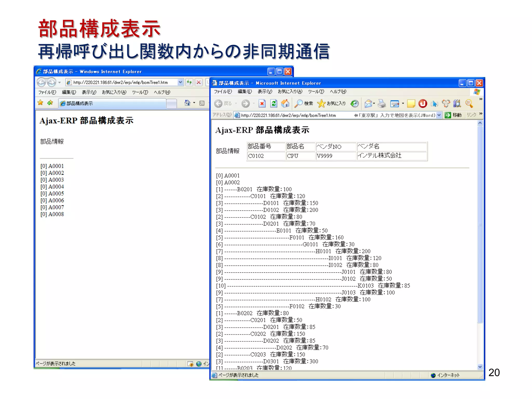This screenshot has height=399, width=532.
Task: Click scrollbar up arrow in front IE
Action: click(x=480, y=123)
